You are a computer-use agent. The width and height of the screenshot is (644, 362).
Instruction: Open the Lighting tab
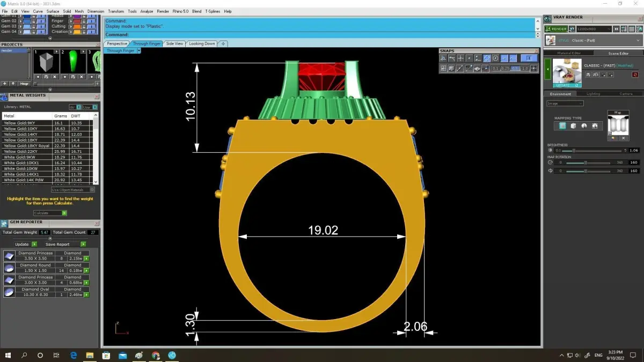[x=593, y=94]
